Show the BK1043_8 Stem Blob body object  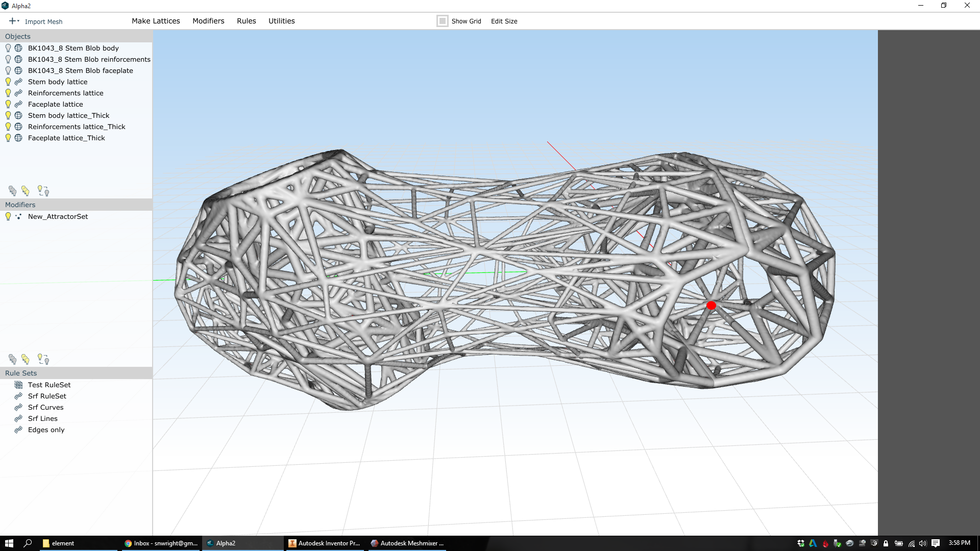pos(8,48)
